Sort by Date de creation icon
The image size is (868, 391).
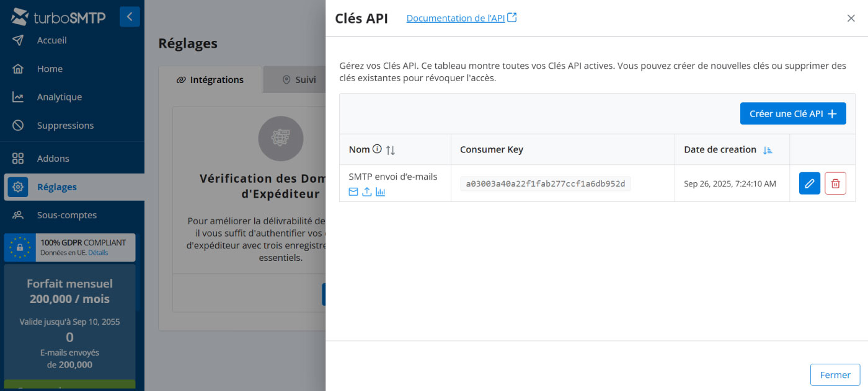click(x=768, y=150)
